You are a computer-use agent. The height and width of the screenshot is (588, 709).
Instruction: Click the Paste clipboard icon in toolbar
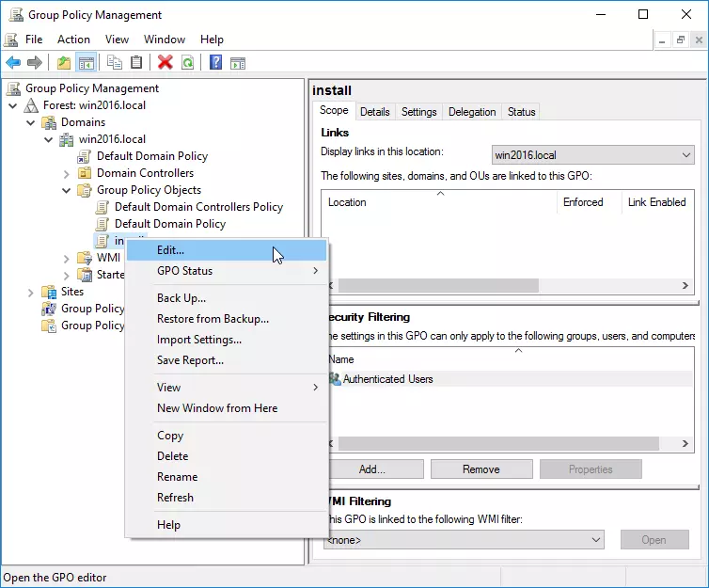tap(137, 63)
